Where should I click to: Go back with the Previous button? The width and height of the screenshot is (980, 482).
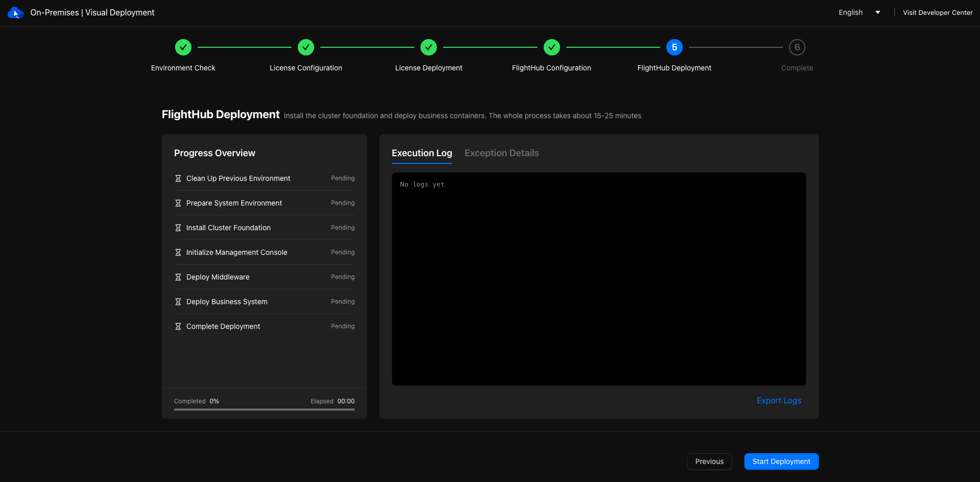tap(709, 461)
